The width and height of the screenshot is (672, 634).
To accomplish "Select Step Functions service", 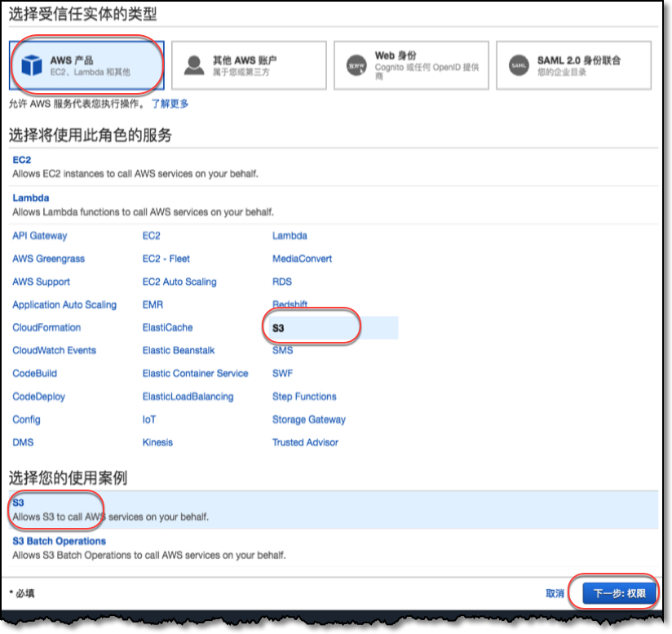I will coord(304,397).
